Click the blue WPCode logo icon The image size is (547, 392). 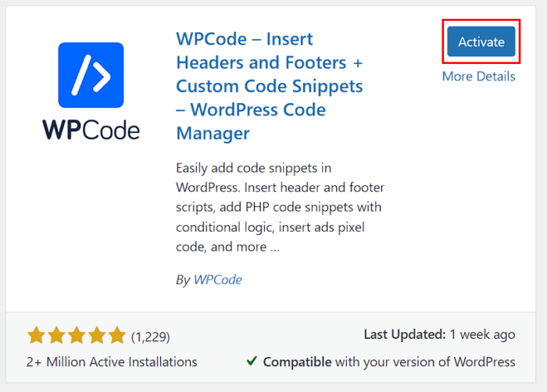click(x=91, y=75)
